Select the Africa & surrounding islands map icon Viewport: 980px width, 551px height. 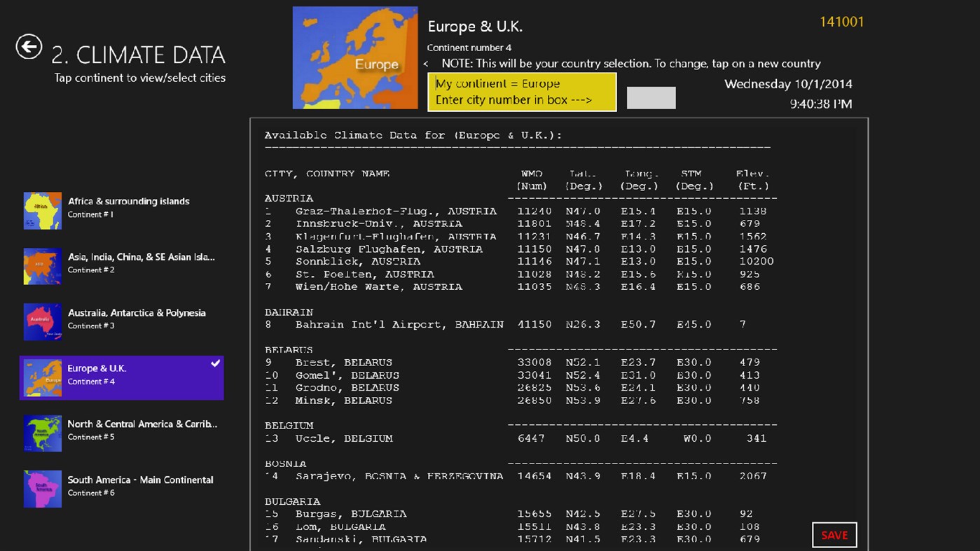pyautogui.click(x=42, y=210)
